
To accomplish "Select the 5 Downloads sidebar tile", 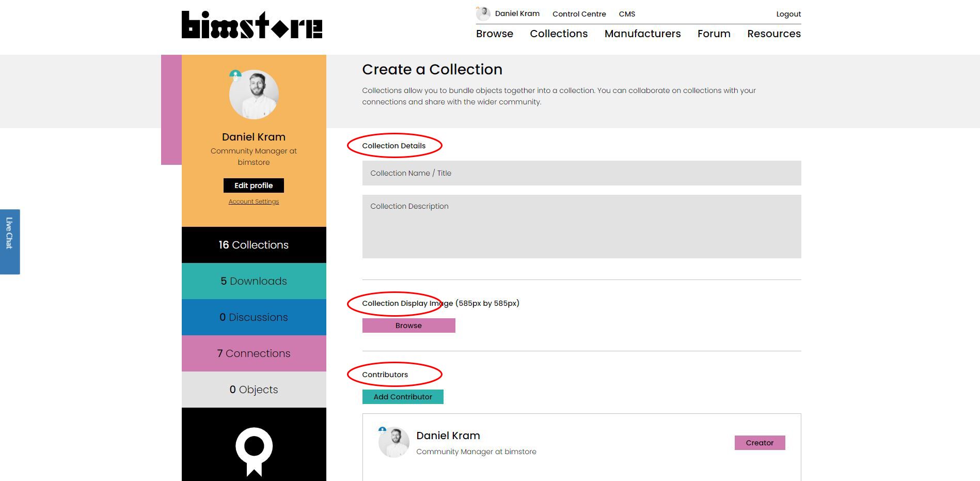I will pos(254,281).
